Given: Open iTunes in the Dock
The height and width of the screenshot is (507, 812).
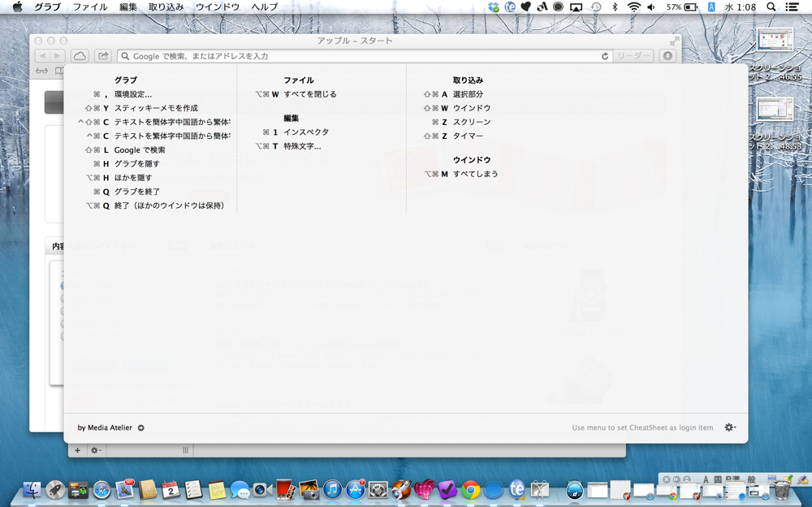Looking at the screenshot, I should [332, 490].
